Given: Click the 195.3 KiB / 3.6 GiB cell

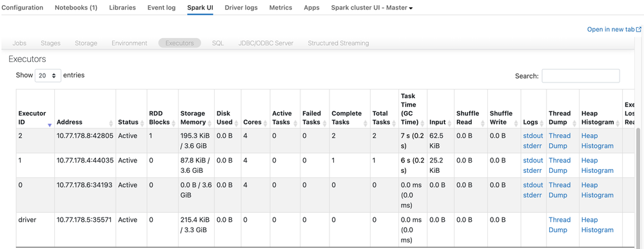Looking at the screenshot, I should click(x=197, y=141).
